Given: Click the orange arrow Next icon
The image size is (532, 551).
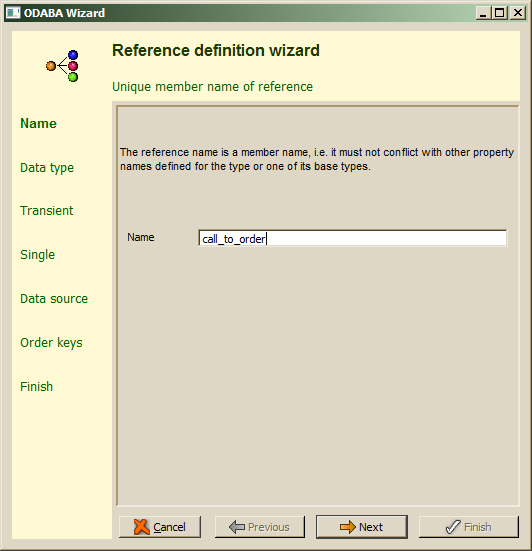Looking at the screenshot, I should pos(348,527).
